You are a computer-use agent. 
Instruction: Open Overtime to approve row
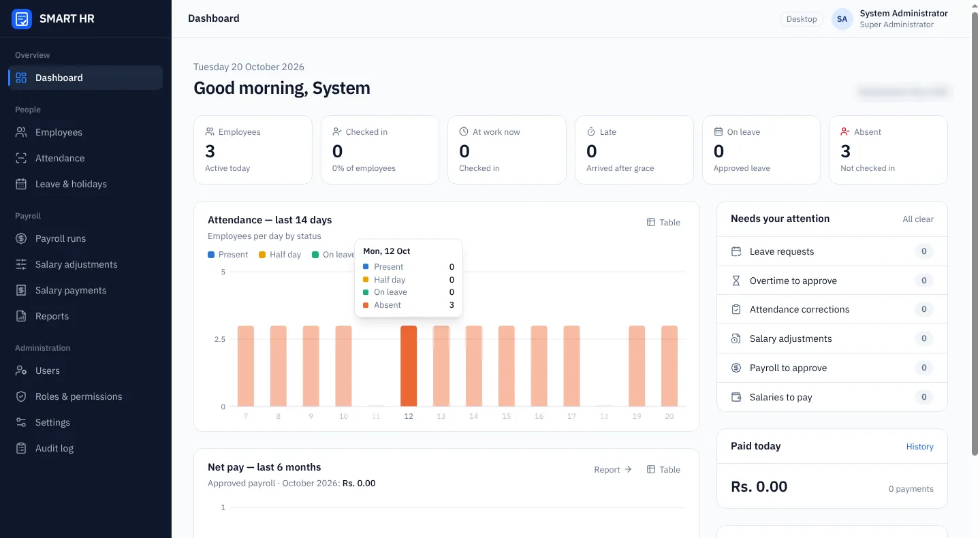click(832, 281)
